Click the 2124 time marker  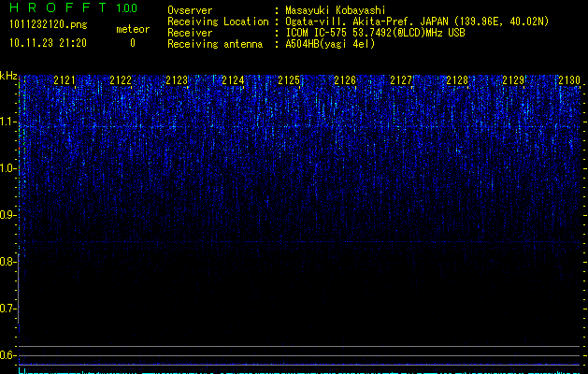pos(233,80)
